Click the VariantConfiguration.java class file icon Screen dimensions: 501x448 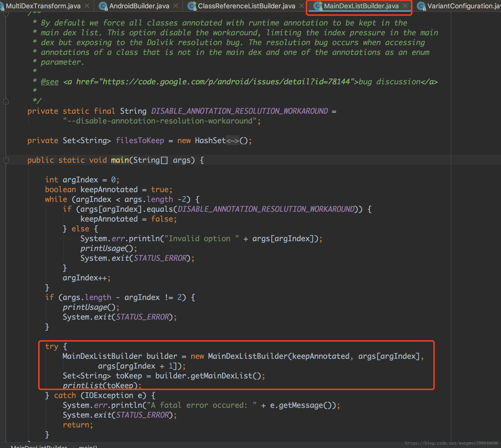coord(421,6)
